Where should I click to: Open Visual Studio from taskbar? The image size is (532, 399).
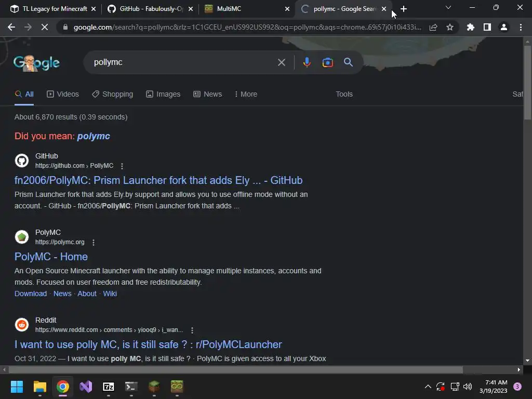pos(86,387)
